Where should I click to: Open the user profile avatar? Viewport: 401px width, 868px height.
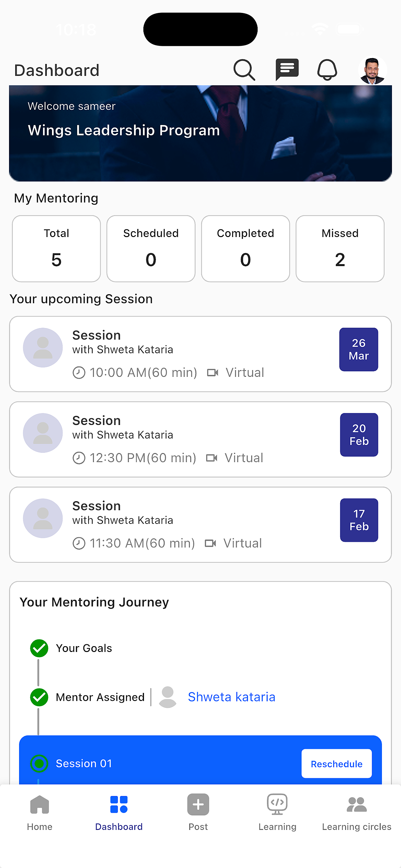pyautogui.click(x=372, y=70)
